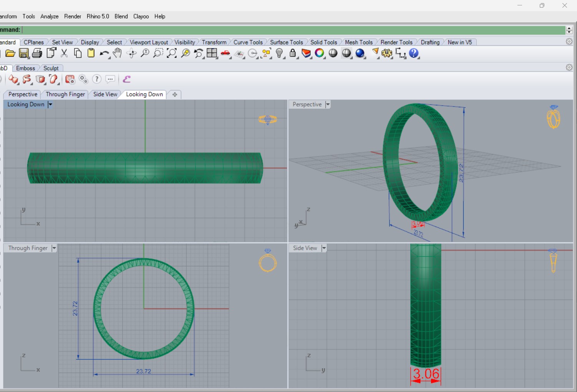Toggle the blue rendered sphere mode
The width and height of the screenshot is (577, 392).
point(360,53)
